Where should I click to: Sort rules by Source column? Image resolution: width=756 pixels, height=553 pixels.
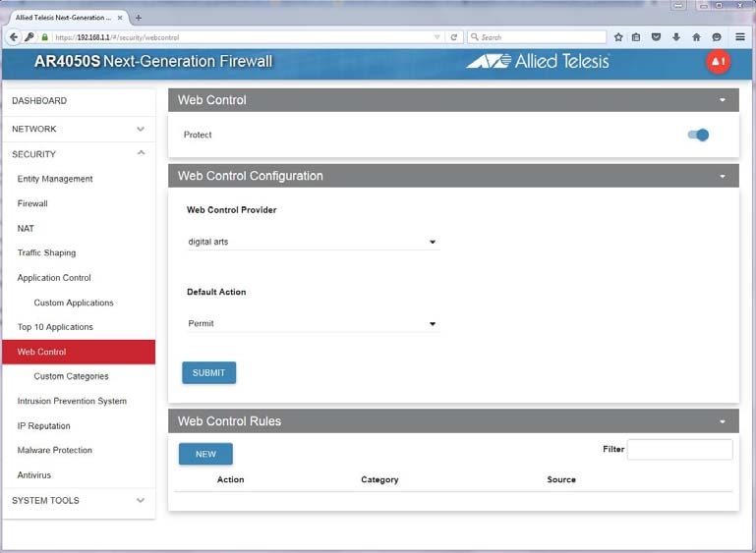coord(561,479)
